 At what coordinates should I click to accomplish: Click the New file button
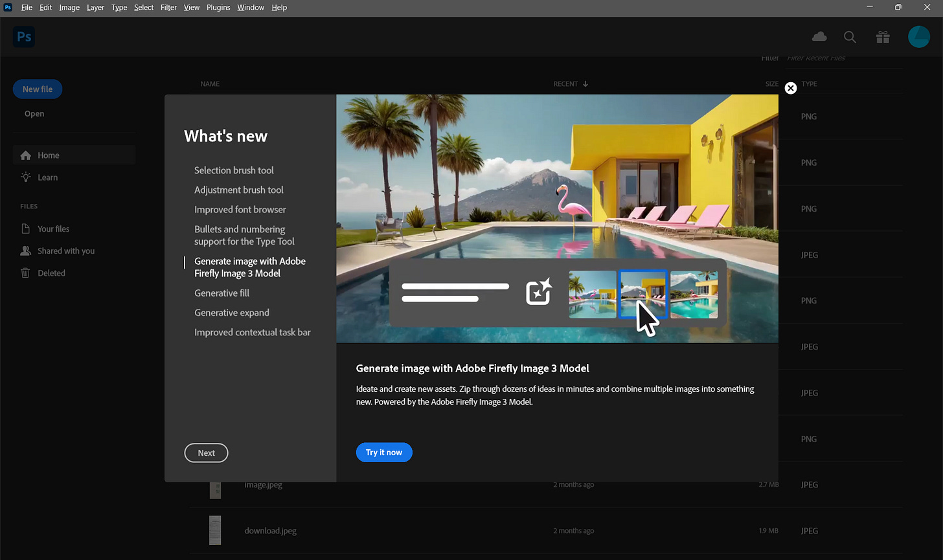tap(38, 89)
